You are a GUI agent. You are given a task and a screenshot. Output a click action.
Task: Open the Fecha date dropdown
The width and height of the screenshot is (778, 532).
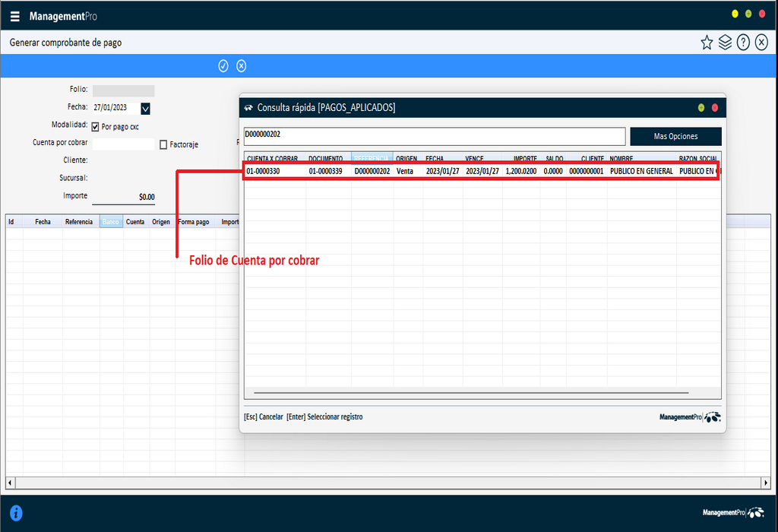click(144, 109)
